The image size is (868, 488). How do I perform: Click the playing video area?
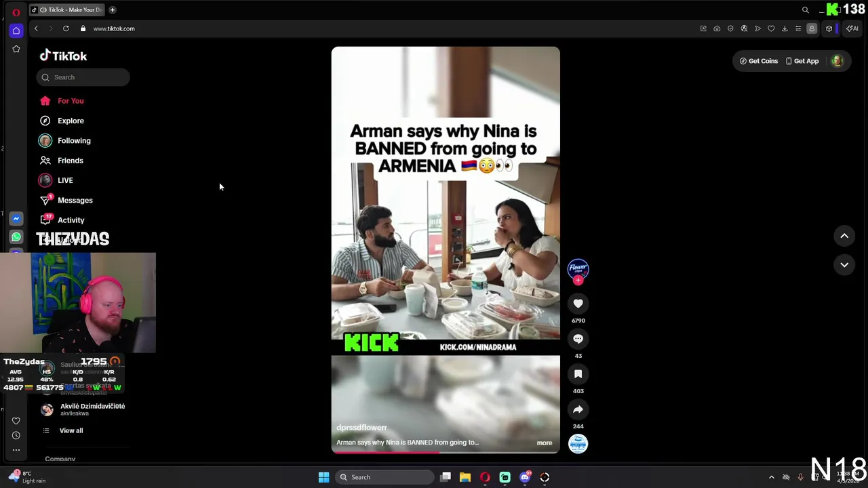point(446,249)
